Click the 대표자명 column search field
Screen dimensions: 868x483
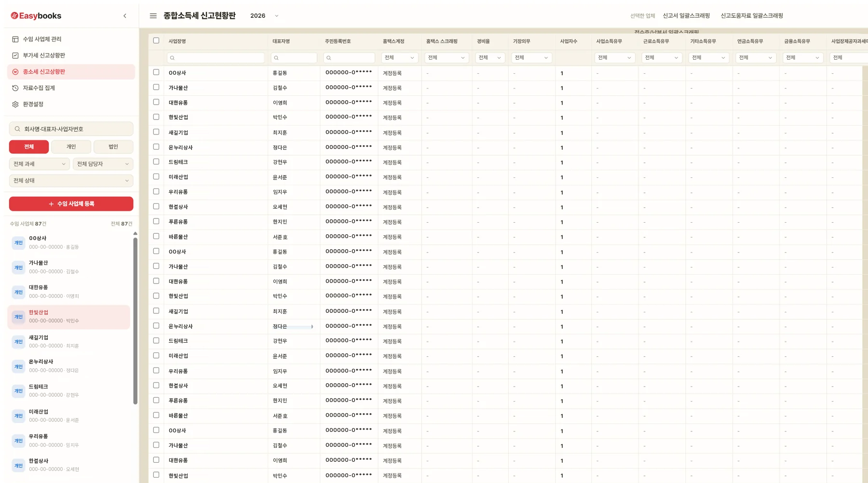294,58
